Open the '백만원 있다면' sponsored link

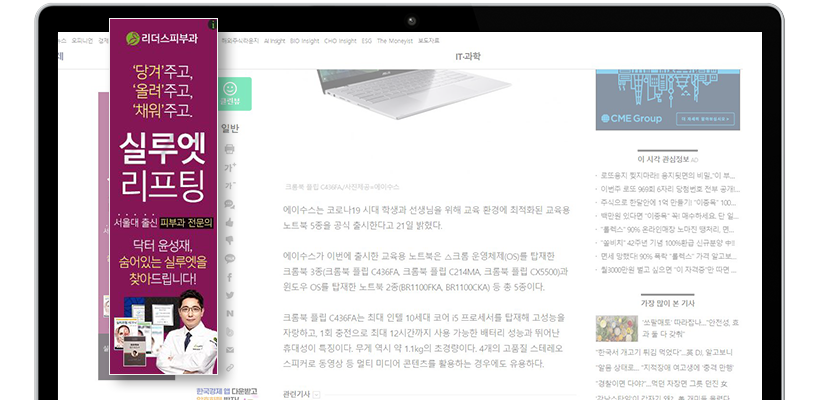point(669,216)
